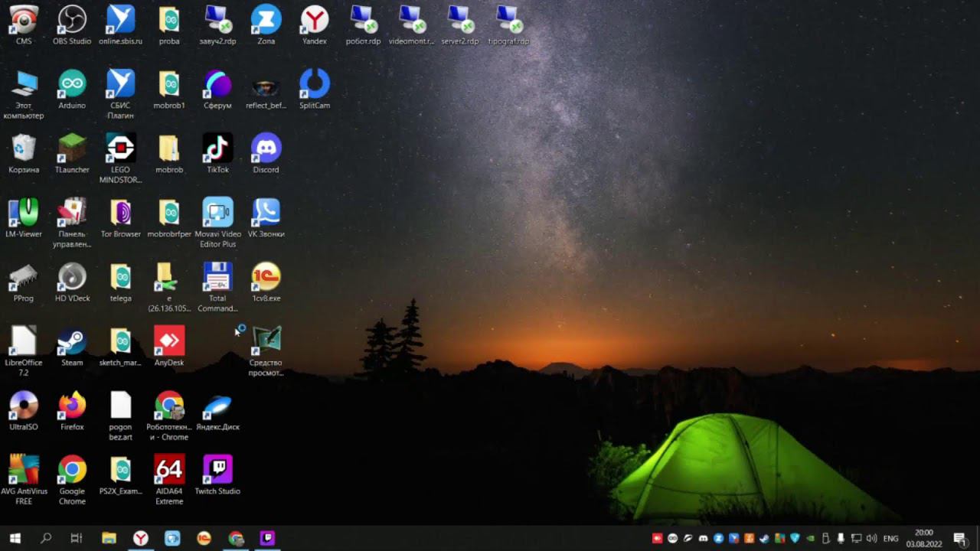Select the Movavi Video Editor Plus icon

217,223
